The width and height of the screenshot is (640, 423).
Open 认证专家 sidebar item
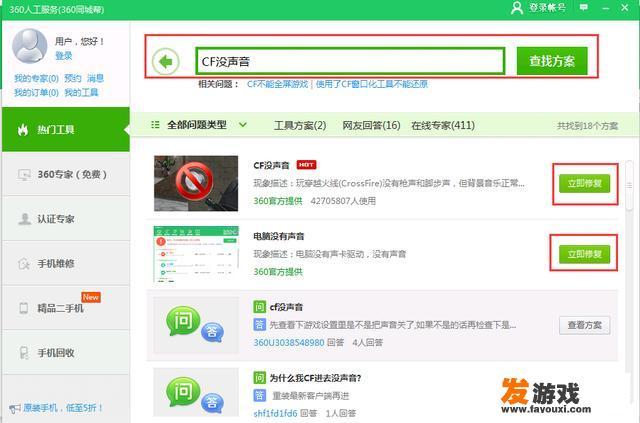coord(66,219)
